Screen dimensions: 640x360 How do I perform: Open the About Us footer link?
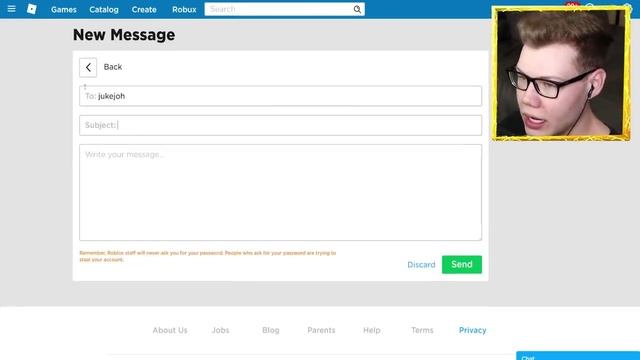click(170, 330)
